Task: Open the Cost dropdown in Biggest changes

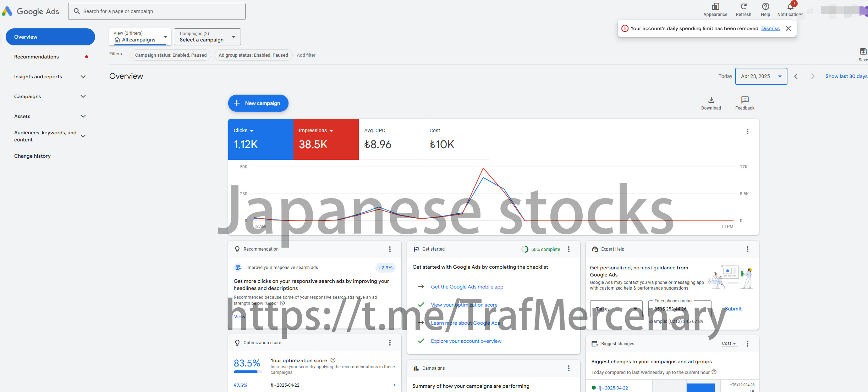Action: coord(729,343)
